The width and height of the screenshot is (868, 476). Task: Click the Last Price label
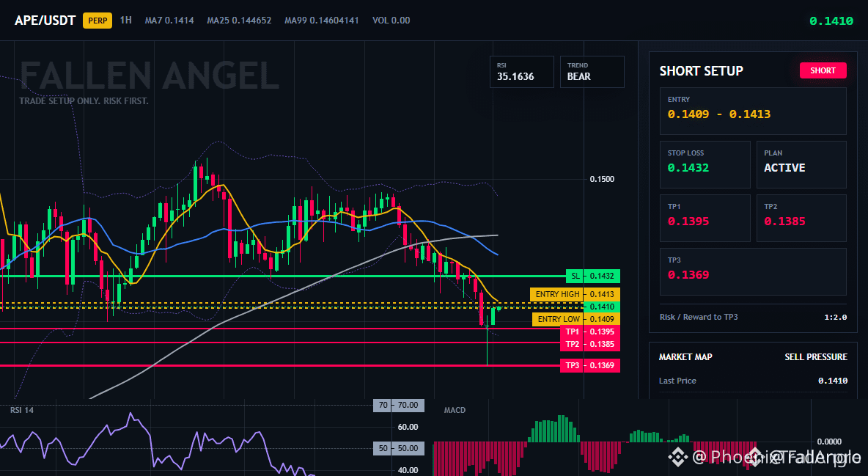pos(677,381)
